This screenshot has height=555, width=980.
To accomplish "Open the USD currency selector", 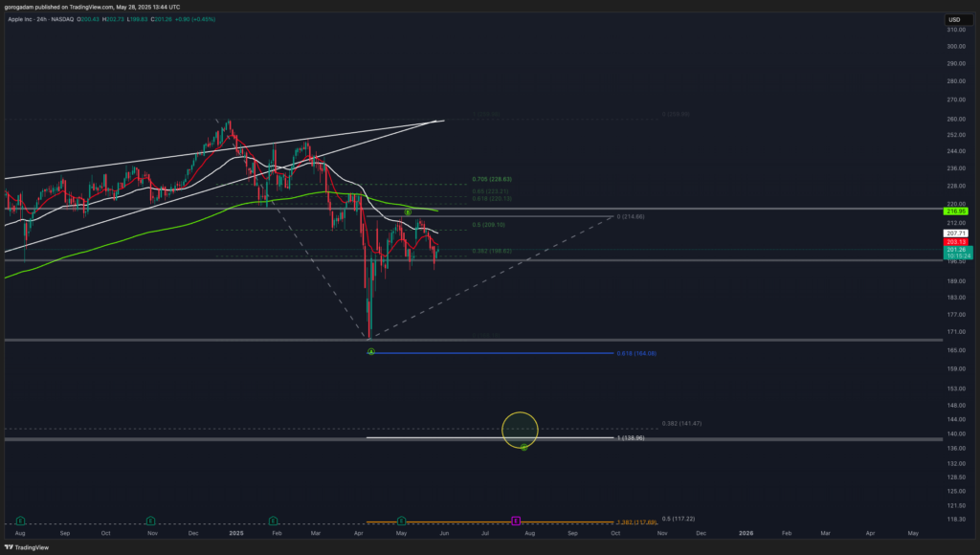I will click(954, 19).
